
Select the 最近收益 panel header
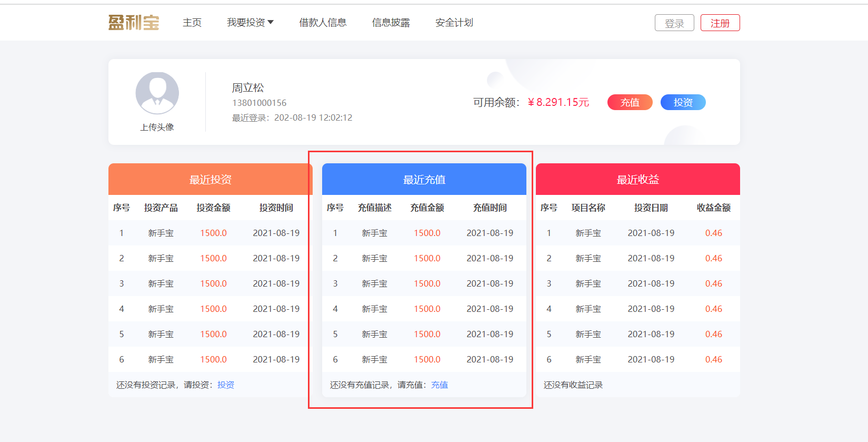coord(638,179)
